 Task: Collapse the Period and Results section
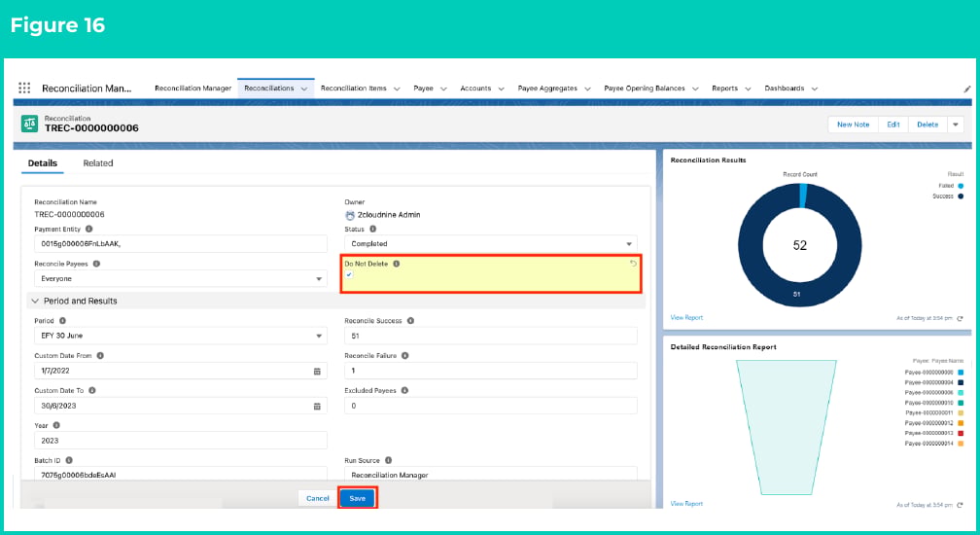[x=35, y=302]
